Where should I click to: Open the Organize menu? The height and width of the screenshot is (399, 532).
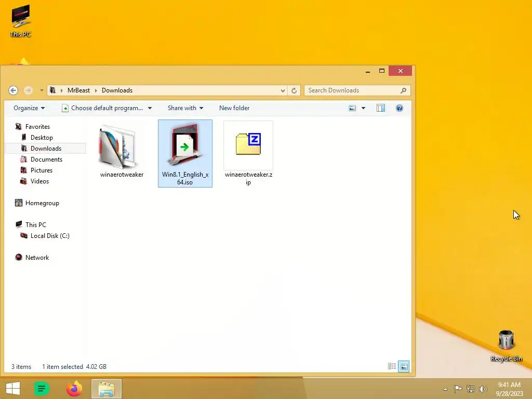(29, 108)
